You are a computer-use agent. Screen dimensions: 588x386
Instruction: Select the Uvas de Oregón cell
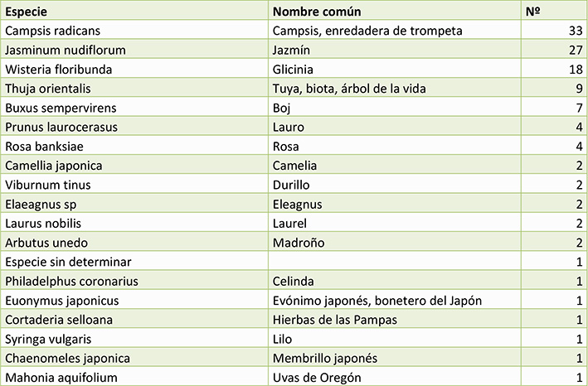coord(395,377)
